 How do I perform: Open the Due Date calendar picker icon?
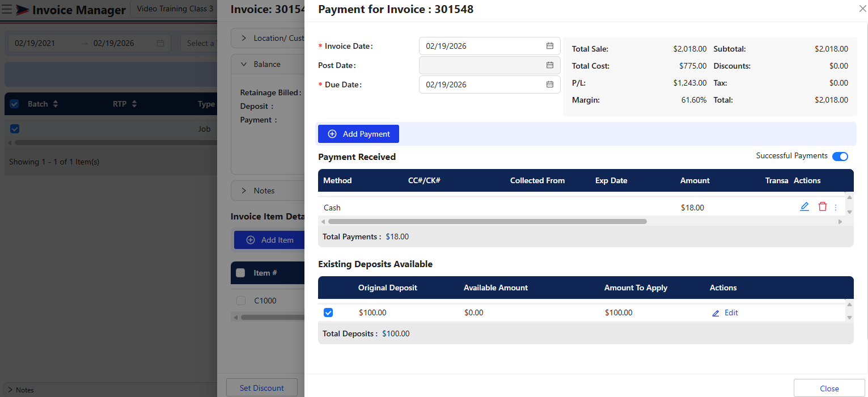coord(549,85)
